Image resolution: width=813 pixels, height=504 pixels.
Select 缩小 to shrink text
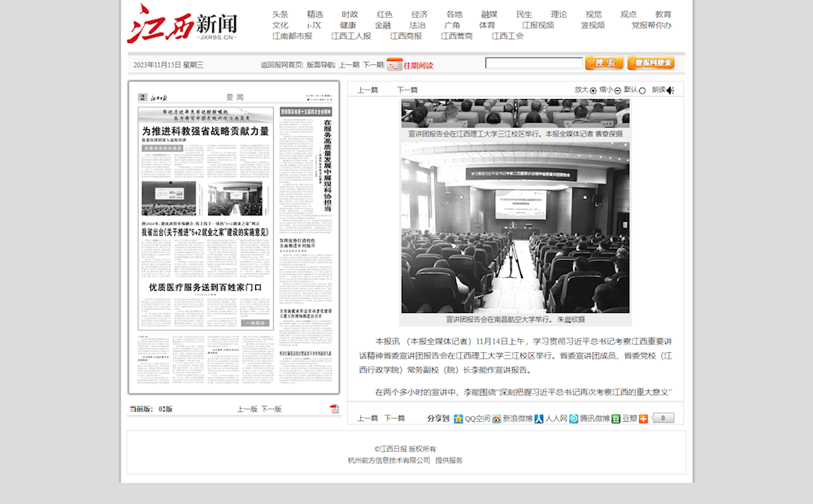point(618,90)
